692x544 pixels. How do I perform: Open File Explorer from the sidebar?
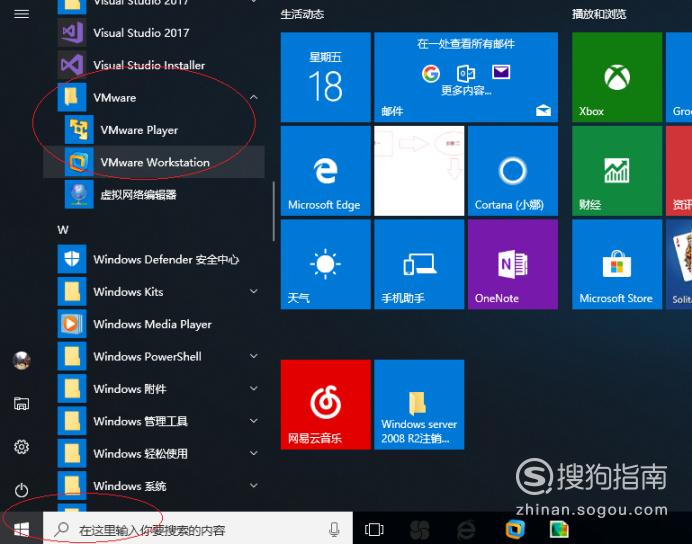22,403
